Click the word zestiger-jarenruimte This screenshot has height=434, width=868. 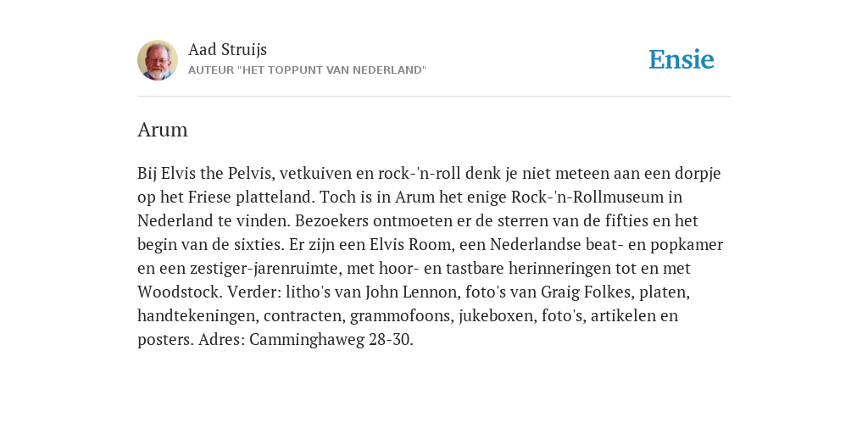pos(265,268)
